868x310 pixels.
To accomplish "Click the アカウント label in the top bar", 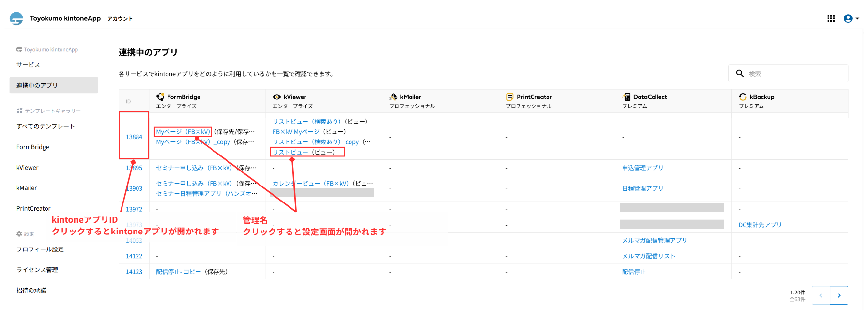I will [120, 19].
